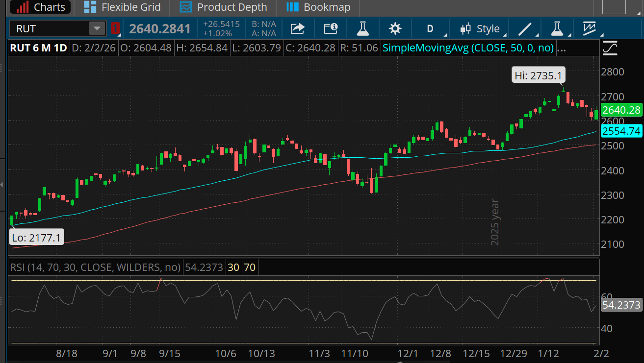Click the chart describer info icon

point(330,28)
